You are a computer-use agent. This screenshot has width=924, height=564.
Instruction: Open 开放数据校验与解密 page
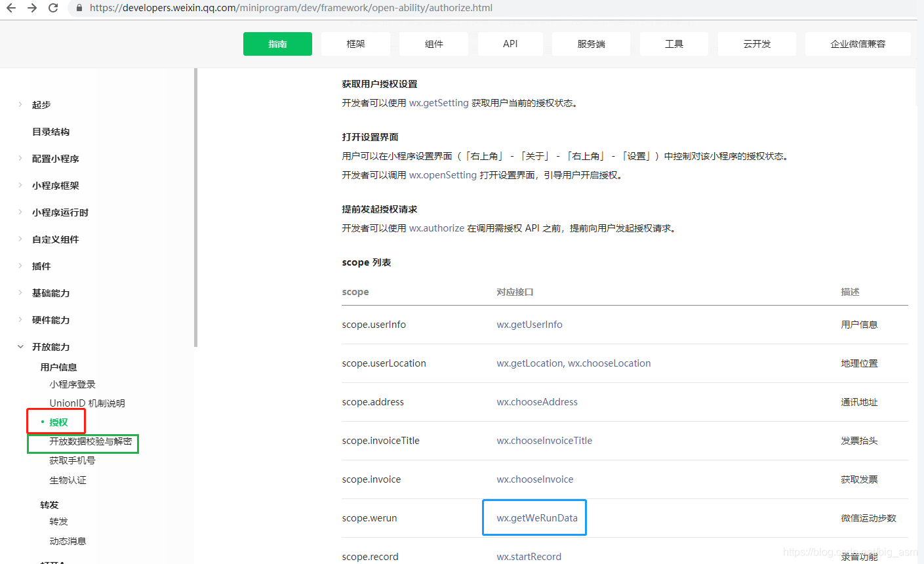[x=90, y=441]
